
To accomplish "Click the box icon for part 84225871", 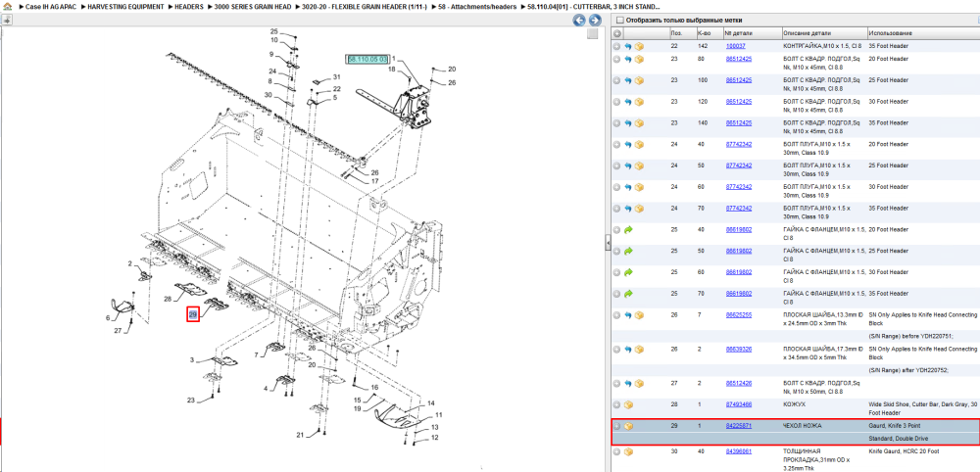I will (x=628, y=426).
